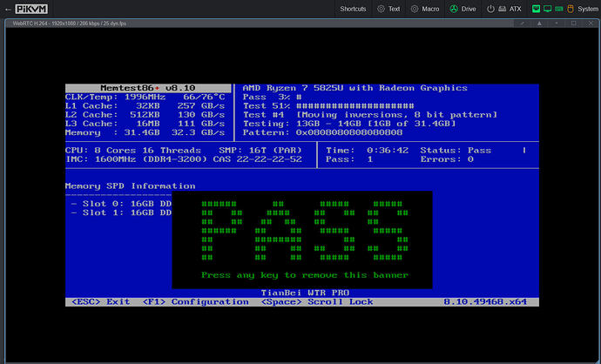Click the 'Pass: 1' counter

(349, 159)
